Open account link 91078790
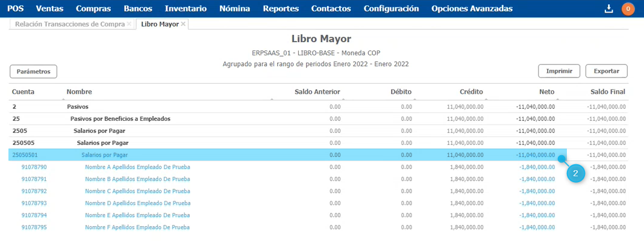The width and height of the screenshot is (644, 243). 34,167
